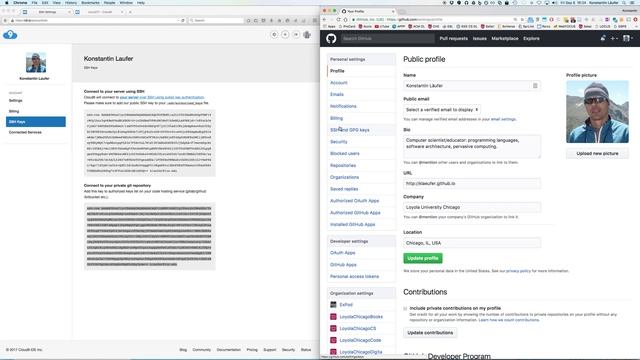Reload the GitHub page in the browser

pos(338,20)
